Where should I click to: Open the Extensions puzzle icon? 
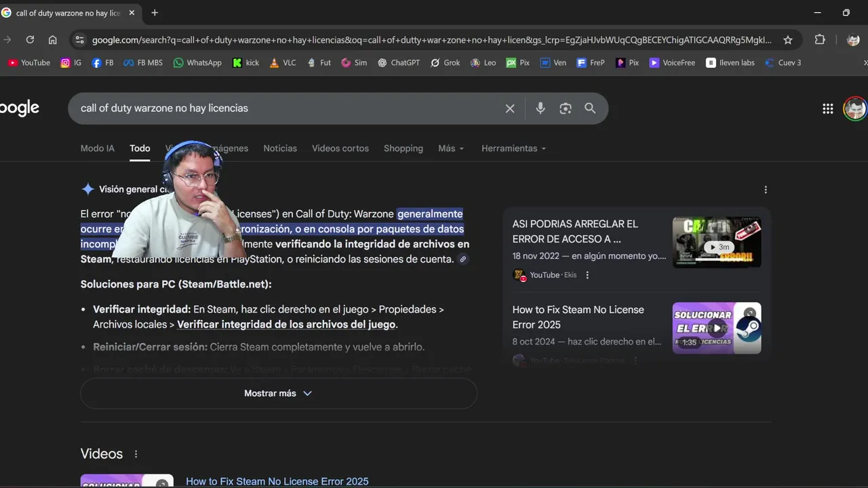click(x=820, y=40)
